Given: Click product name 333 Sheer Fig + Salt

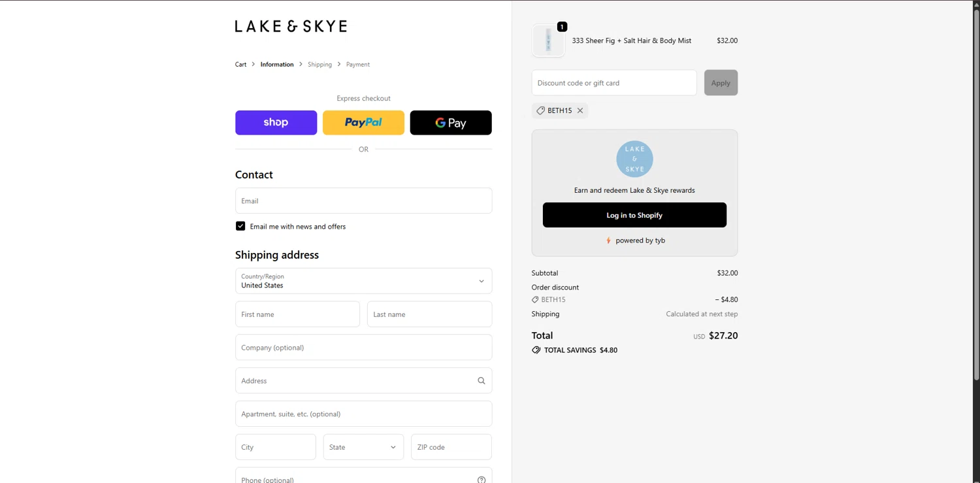Looking at the screenshot, I should [632, 41].
